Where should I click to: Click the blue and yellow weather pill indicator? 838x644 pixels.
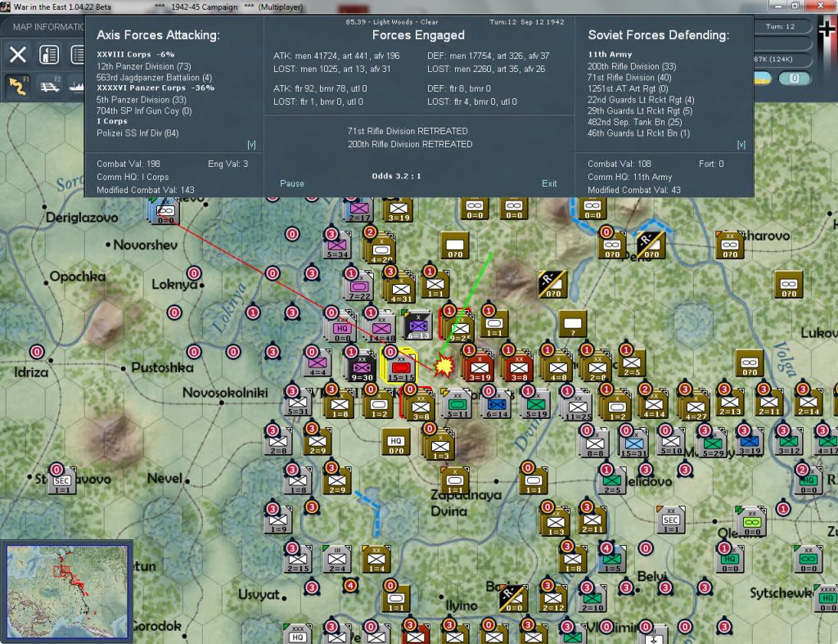click(x=762, y=79)
